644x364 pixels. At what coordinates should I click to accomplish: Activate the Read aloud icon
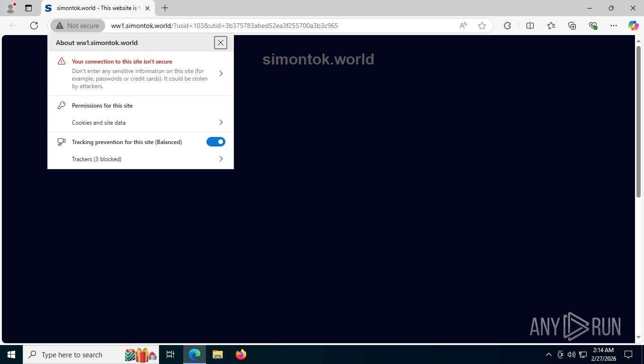tap(463, 26)
